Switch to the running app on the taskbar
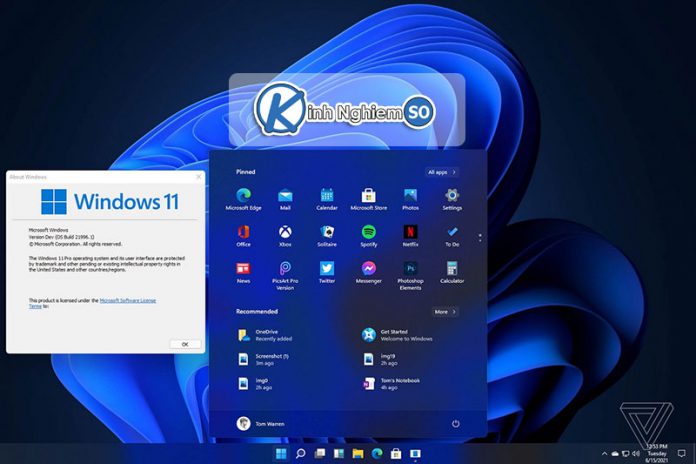Screen dimensions: 696x464 pos(415,453)
